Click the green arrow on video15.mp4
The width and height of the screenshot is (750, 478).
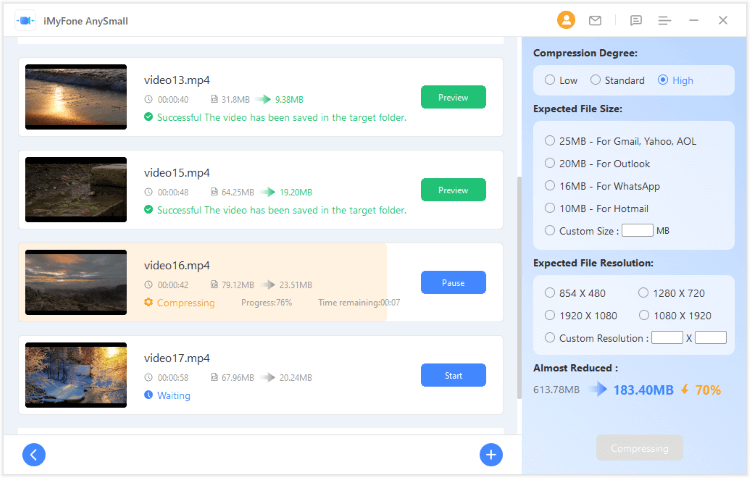click(x=268, y=192)
